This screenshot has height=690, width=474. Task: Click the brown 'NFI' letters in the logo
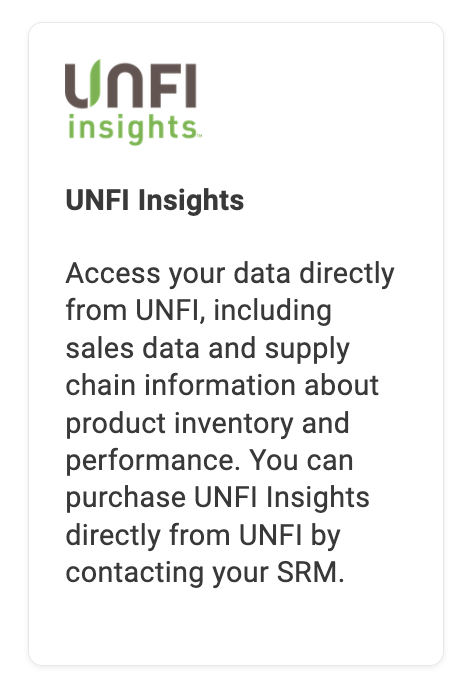tap(152, 86)
